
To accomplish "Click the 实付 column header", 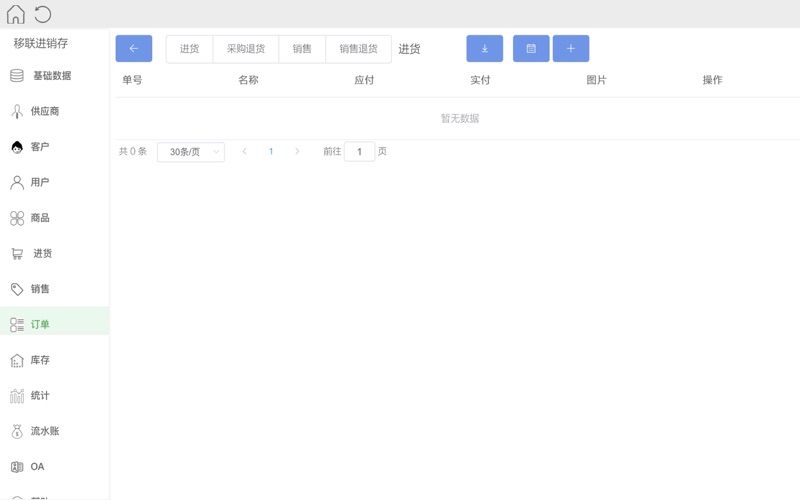I will 480,80.
